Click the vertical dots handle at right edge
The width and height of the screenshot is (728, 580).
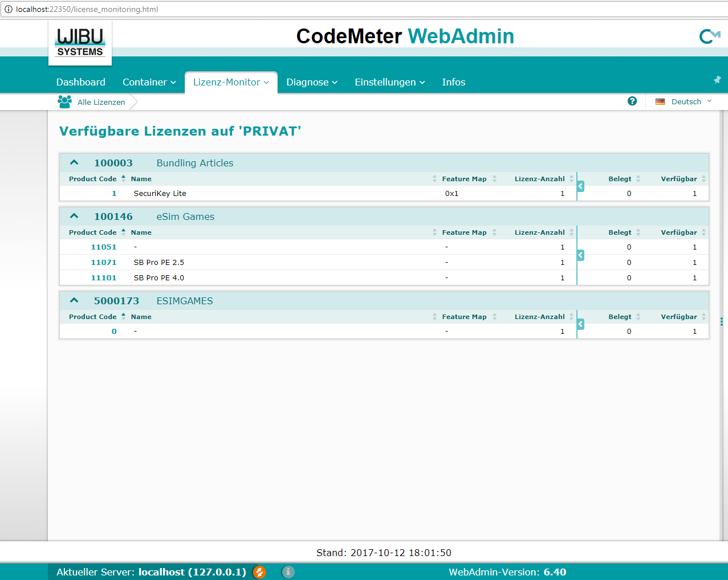click(722, 322)
